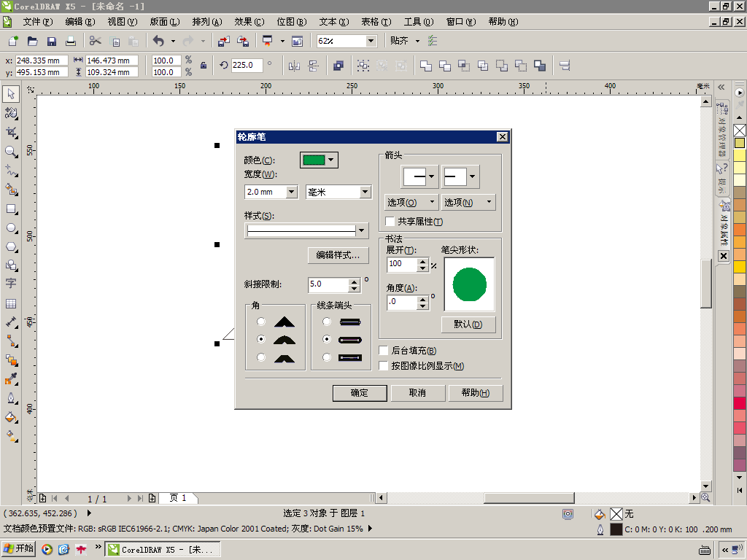Expand the 宽度 2.0 mm dropdown
Screen dimensions: 747x560
tap(292, 192)
